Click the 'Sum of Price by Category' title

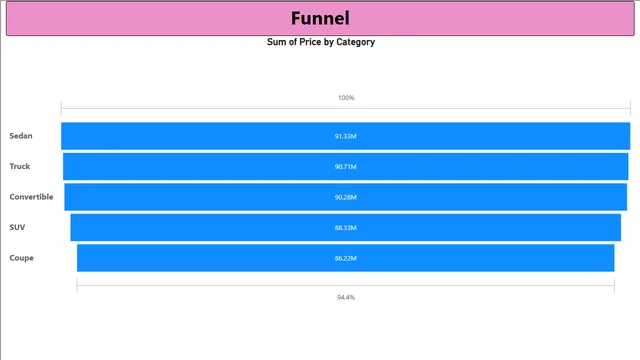(321, 42)
